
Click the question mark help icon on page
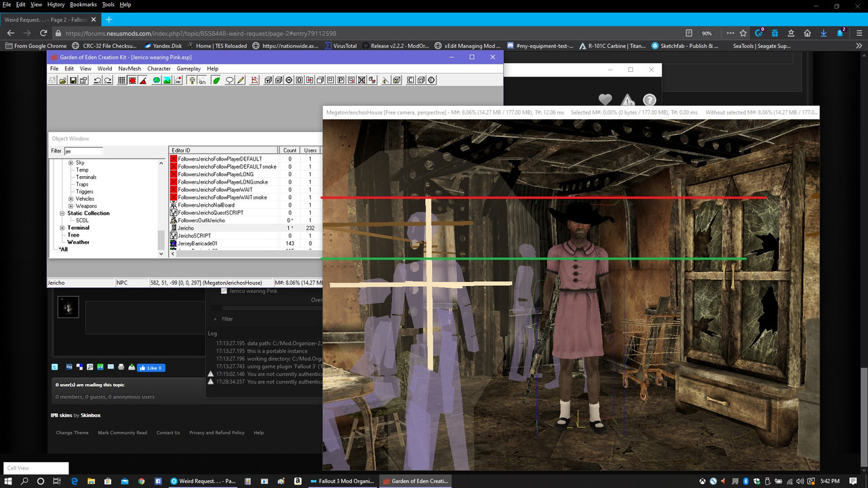click(x=649, y=100)
